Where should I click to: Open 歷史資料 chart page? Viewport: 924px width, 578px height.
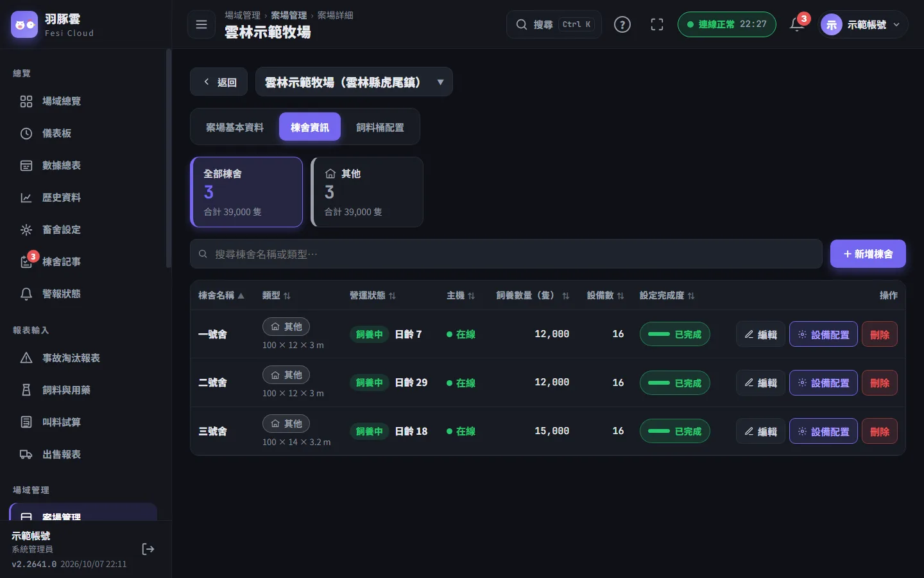[x=85, y=198]
